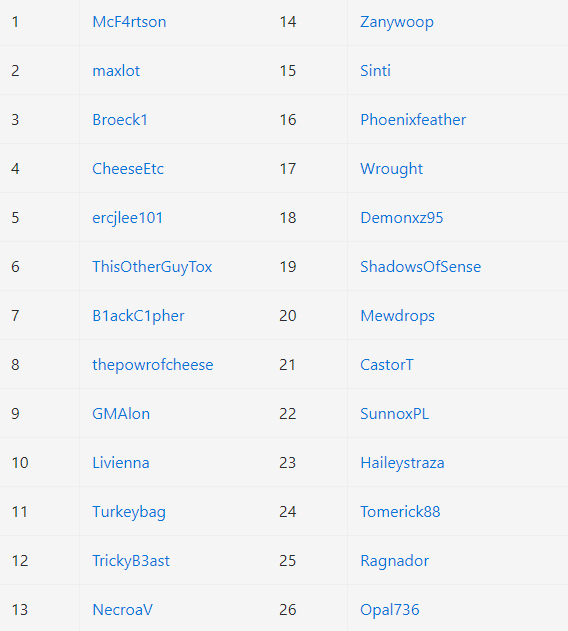The image size is (568, 631).
Task: Open ThisOtherGuyTox link
Action: pos(152,267)
